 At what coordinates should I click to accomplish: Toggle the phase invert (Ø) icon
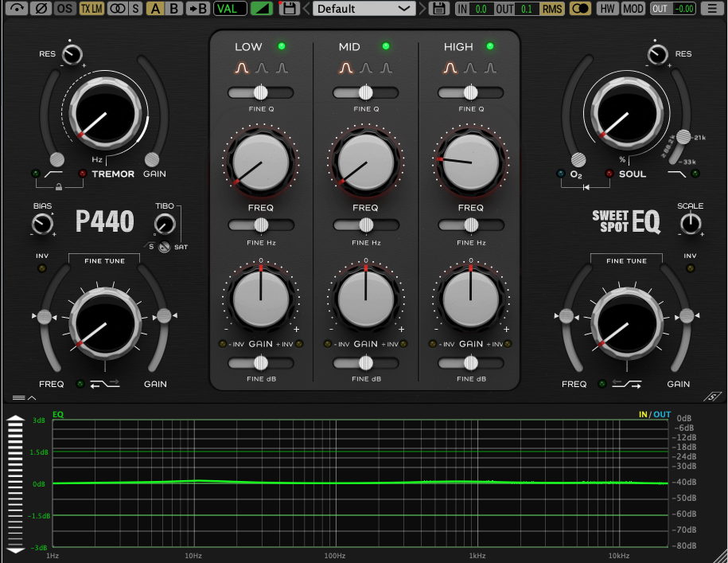coord(41,8)
